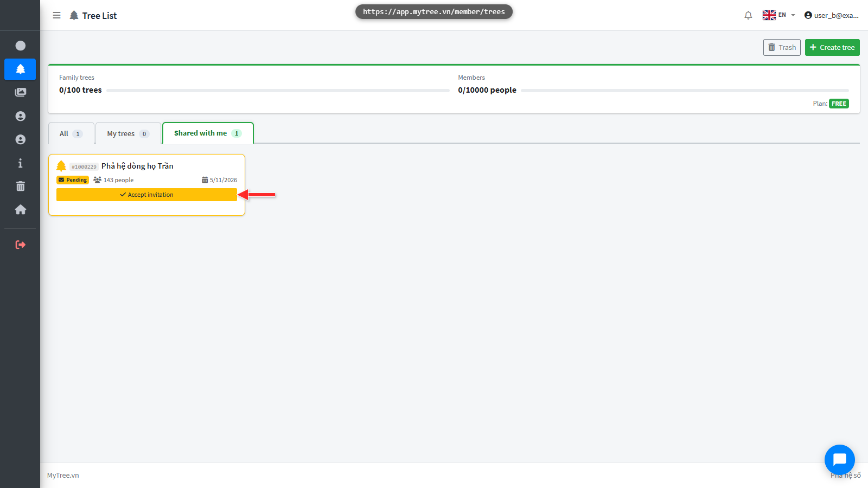Open the hamburger menu
Viewport: 868px width, 488px height.
point(56,15)
